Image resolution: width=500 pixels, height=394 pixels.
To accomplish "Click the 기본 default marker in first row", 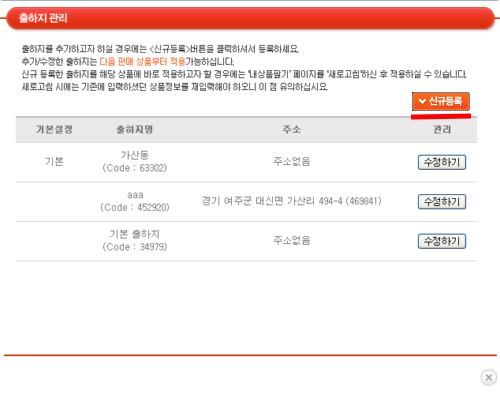I will pos(54,162).
